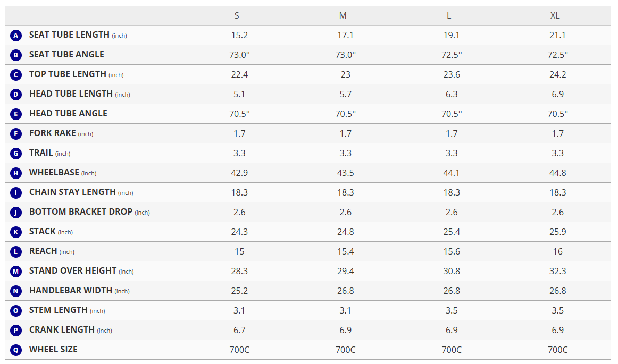Select the CHAIN STAY LENGTH row label
Viewport: 618px width, 364px height.
click(x=72, y=192)
